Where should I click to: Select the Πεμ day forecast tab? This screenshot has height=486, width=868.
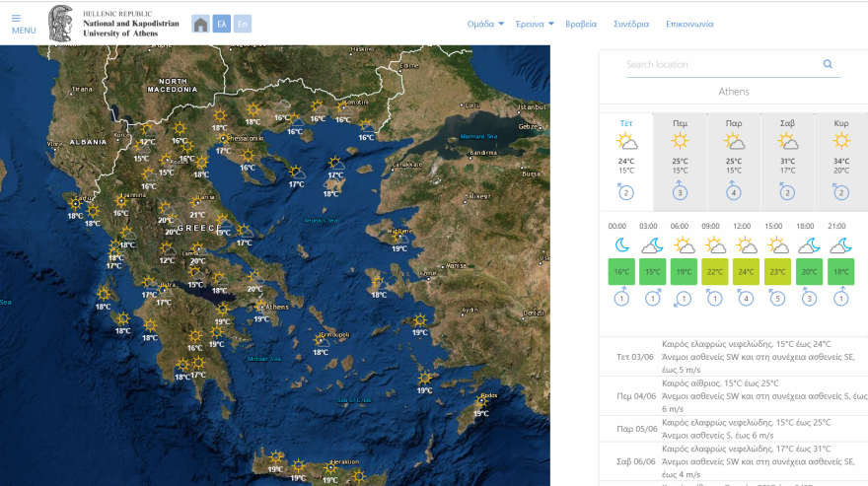tap(680, 158)
